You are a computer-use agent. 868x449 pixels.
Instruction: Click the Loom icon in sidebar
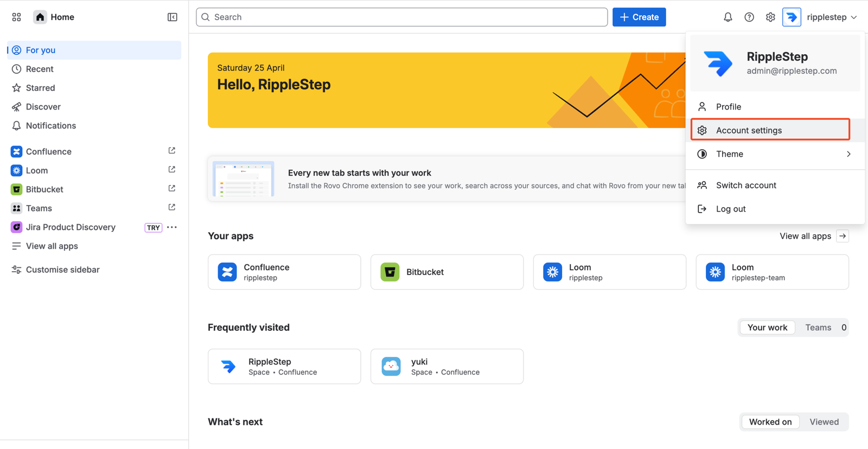coord(16,170)
